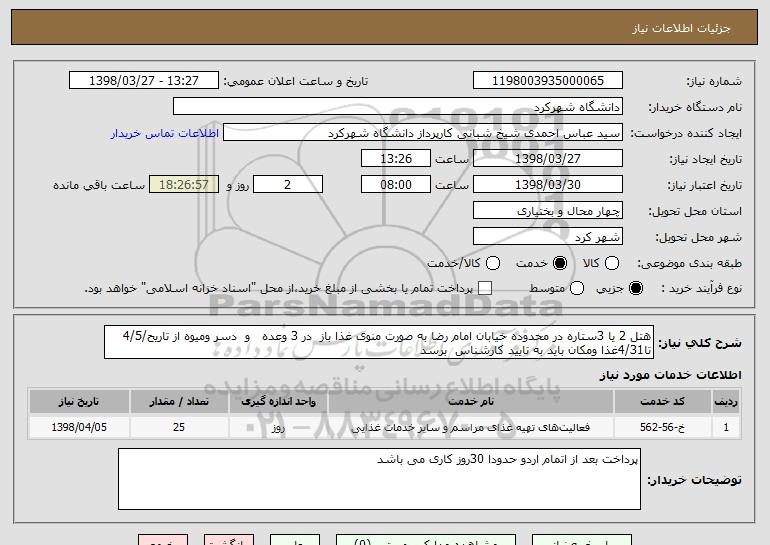Select the جزیی purchase type radio
This screenshot has width=770, height=545.
pyautogui.click(x=636, y=288)
